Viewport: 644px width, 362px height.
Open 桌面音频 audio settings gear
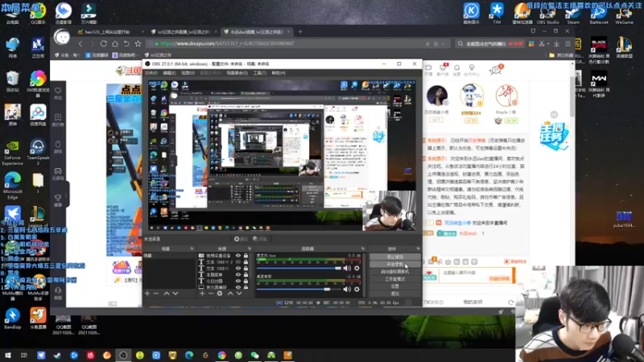(x=357, y=289)
